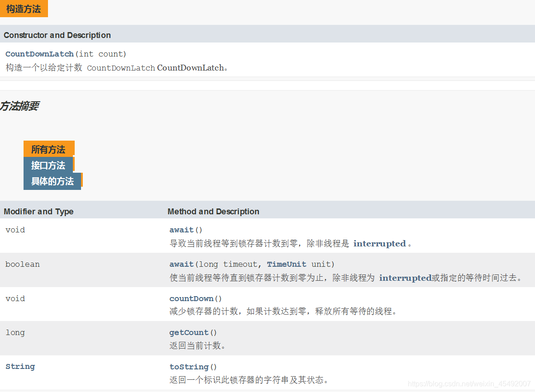Click the 方法摘要 section heading
Viewport: 535px width, 392px height.
[19, 106]
